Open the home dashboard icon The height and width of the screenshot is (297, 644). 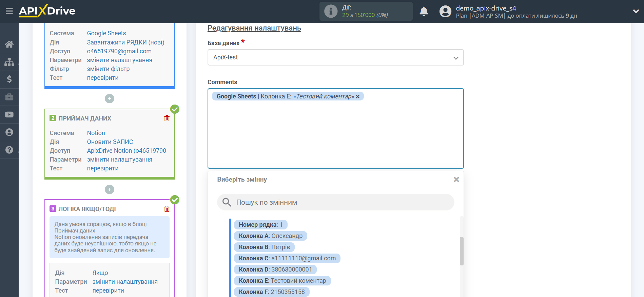tap(9, 44)
